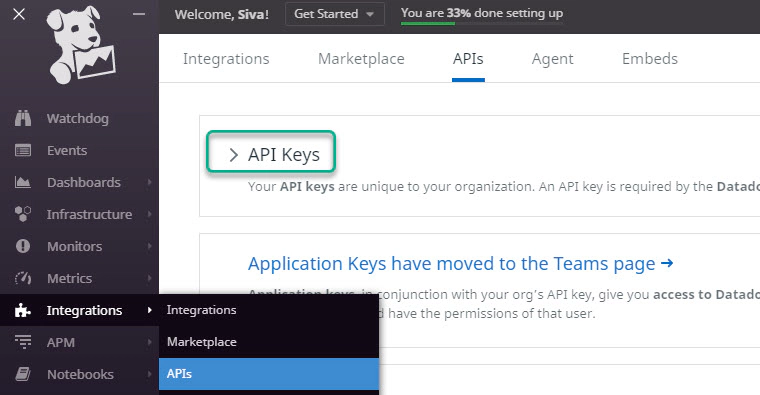Click the Datadog dog logo

pyautogui.click(x=80, y=45)
